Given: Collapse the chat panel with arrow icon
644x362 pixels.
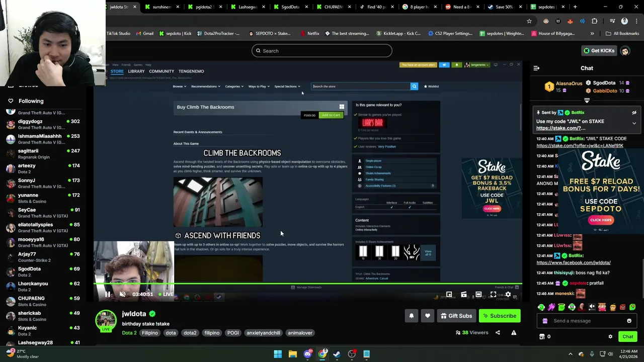Looking at the screenshot, I should 536,68.
